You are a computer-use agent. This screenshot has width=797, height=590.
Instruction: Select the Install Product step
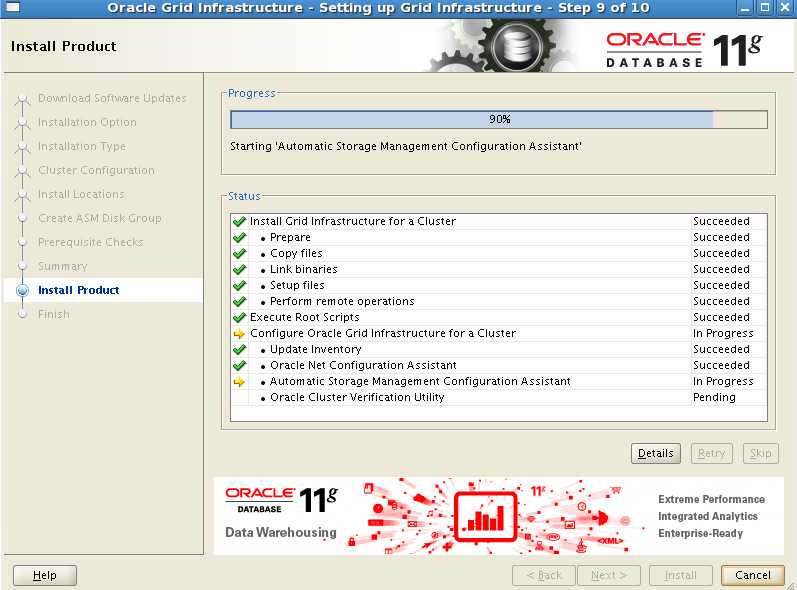point(78,290)
